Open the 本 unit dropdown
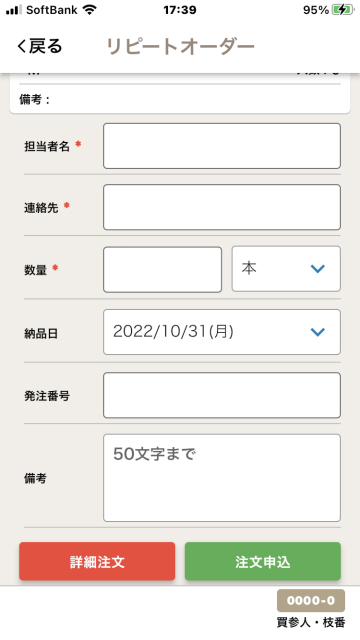360x640 pixels. tap(286, 269)
